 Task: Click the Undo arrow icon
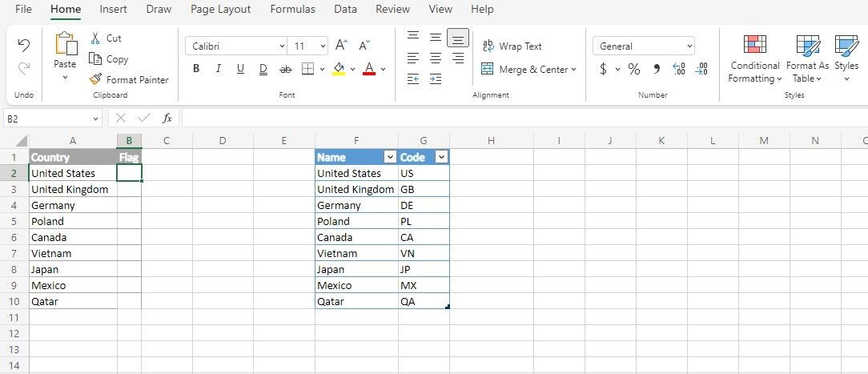24,46
